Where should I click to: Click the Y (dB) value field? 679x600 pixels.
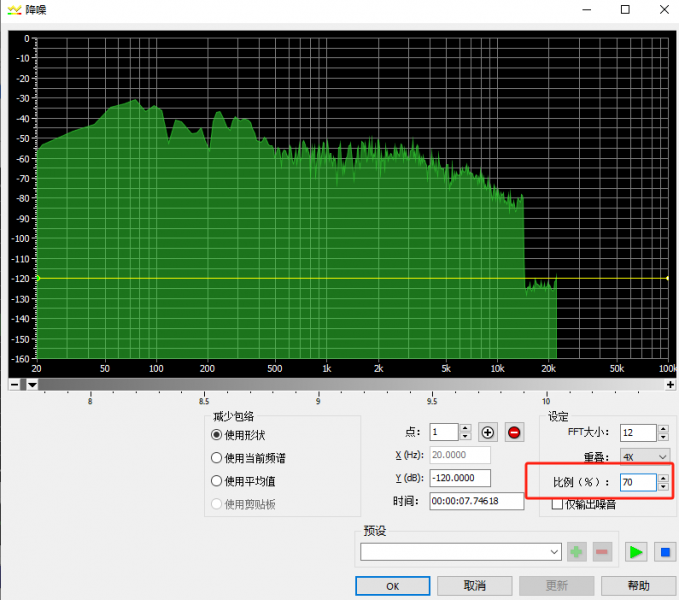click(x=459, y=477)
